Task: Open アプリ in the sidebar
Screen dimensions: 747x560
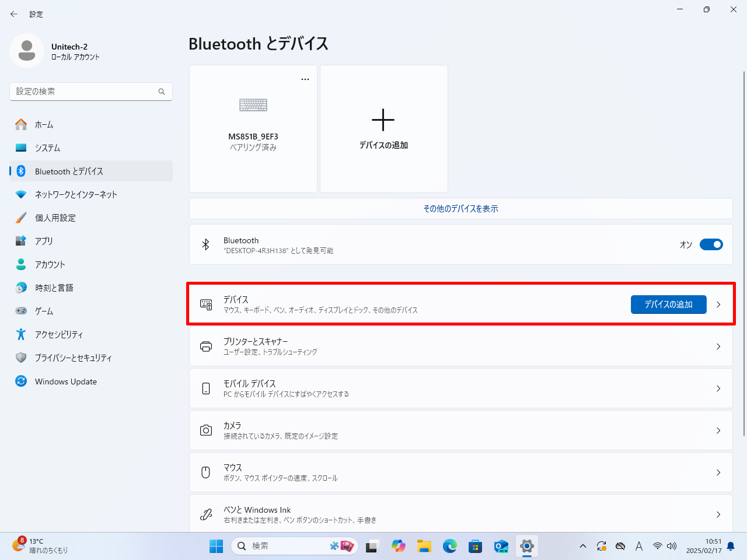Action: coord(91,241)
